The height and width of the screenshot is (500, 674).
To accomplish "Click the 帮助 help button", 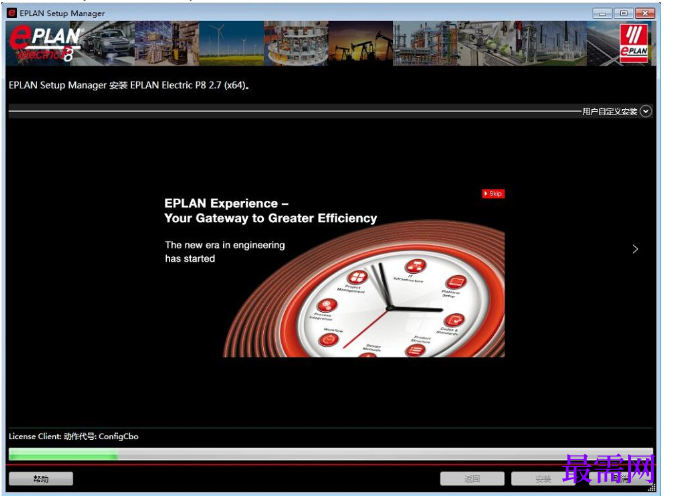I will coord(41,479).
